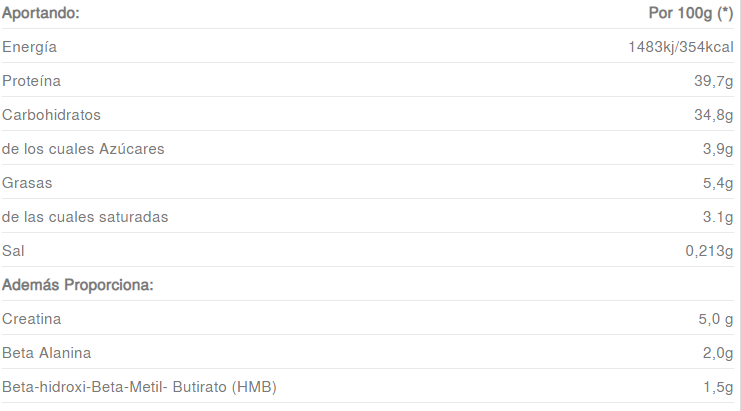Select the 3.1g saturated fat value
Screen dimensions: 741x411
[x=718, y=217]
